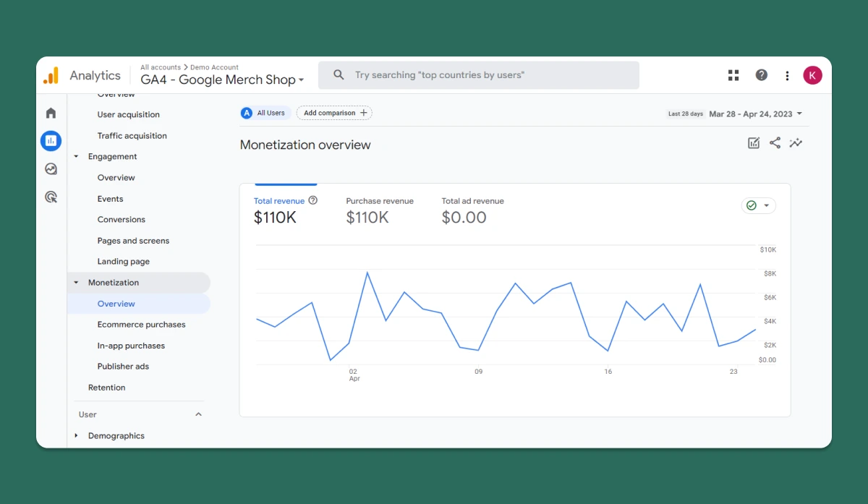Open In-app purchases report
Viewport: 868px width, 504px height.
tap(132, 346)
